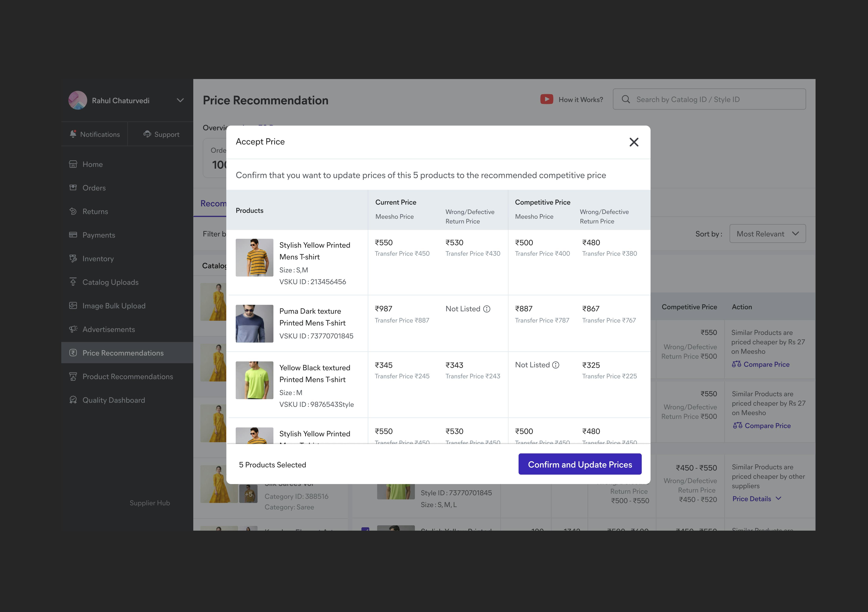The height and width of the screenshot is (612, 868).
Task: Click the Catalog Uploads arrow icon
Action: click(73, 282)
